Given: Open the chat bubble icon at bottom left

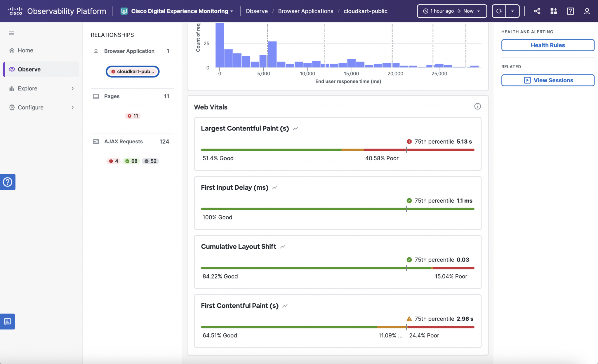Looking at the screenshot, I should 7,321.
